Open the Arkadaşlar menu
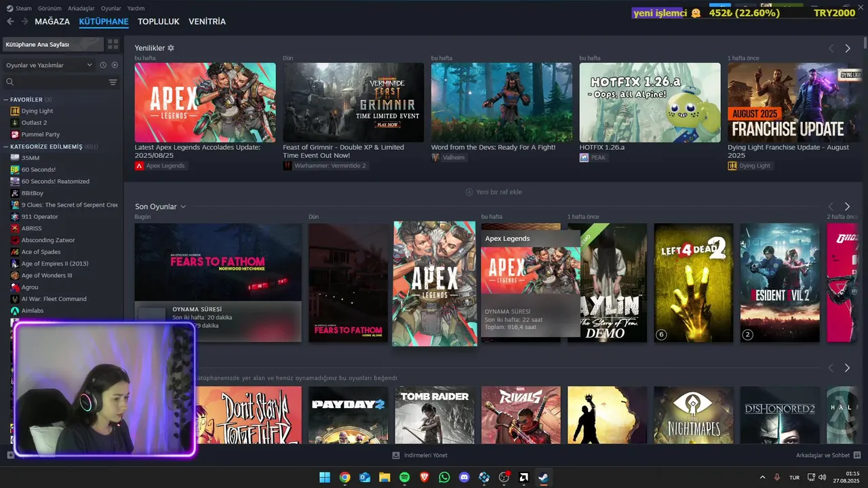The width and height of the screenshot is (868, 488). click(81, 8)
